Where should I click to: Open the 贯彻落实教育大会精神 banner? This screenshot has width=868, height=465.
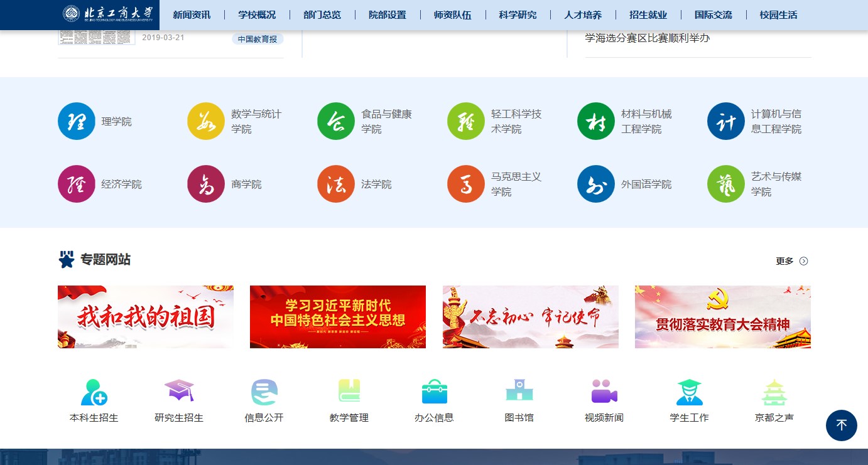pos(723,317)
